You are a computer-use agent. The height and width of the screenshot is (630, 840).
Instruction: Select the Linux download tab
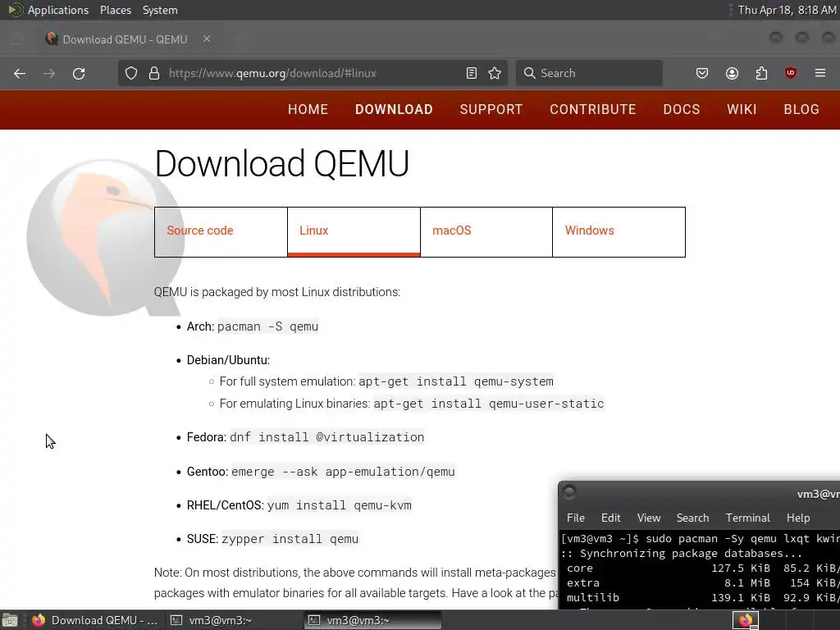354,232
